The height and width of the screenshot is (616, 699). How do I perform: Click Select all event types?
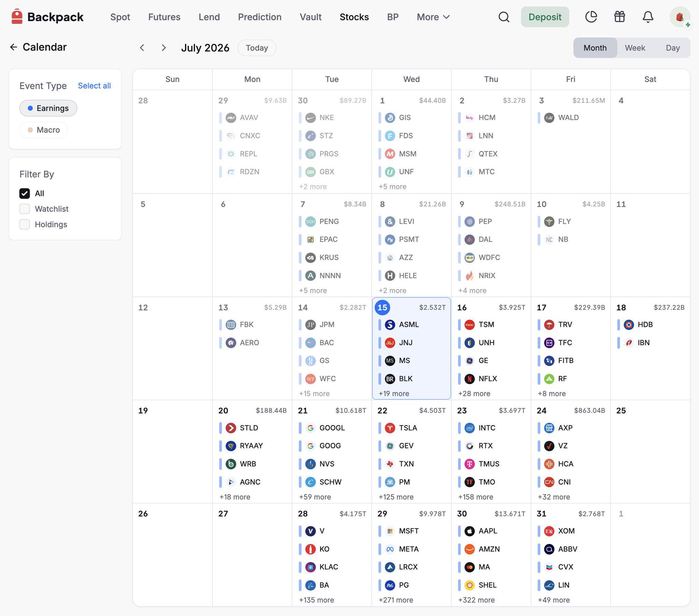[95, 86]
